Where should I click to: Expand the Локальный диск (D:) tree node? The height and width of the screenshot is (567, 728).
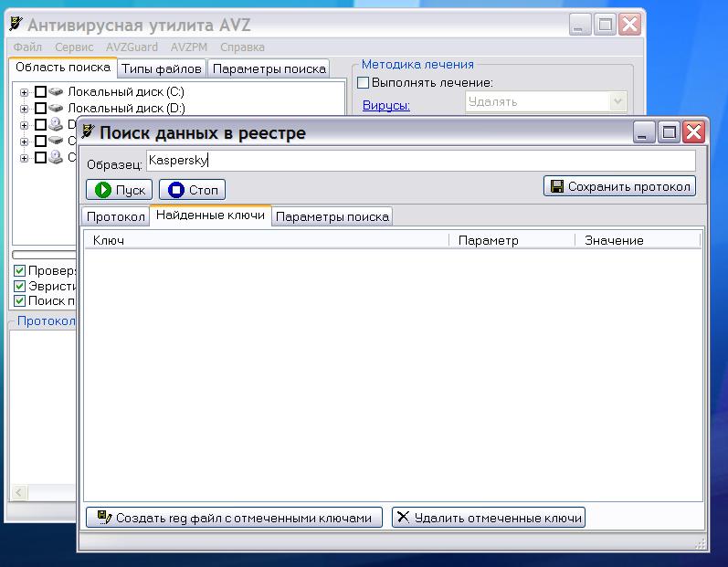[24, 109]
